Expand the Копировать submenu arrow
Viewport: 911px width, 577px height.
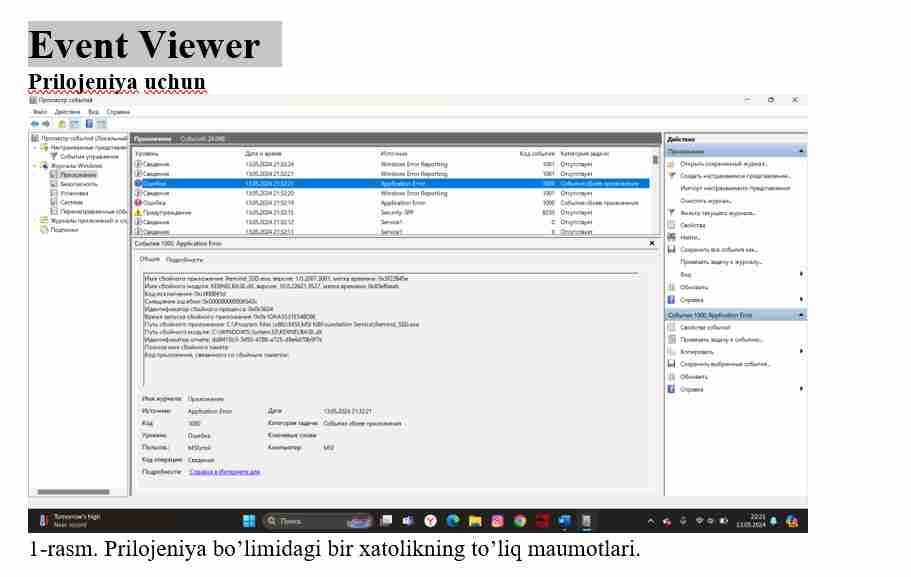(801, 352)
